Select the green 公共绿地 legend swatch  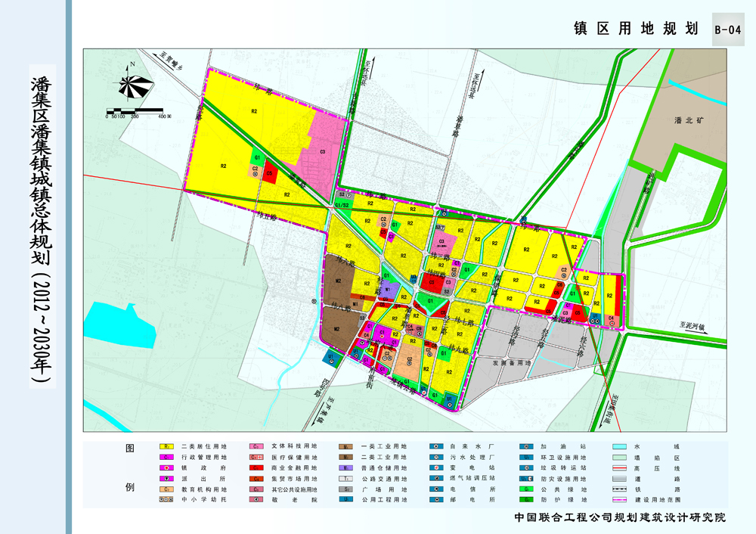point(528,489)
